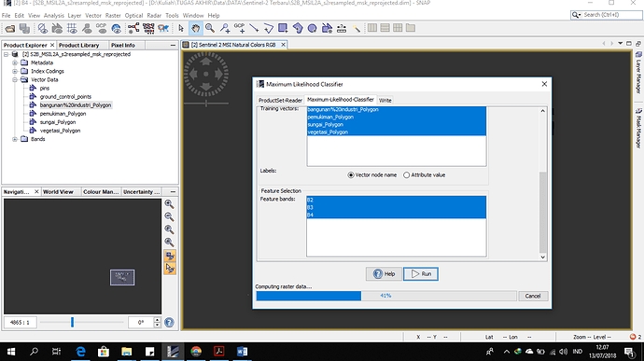Open the editor tab list dropdown arrow
This screenshot has width=644, height=361.
tap(620, 43)
